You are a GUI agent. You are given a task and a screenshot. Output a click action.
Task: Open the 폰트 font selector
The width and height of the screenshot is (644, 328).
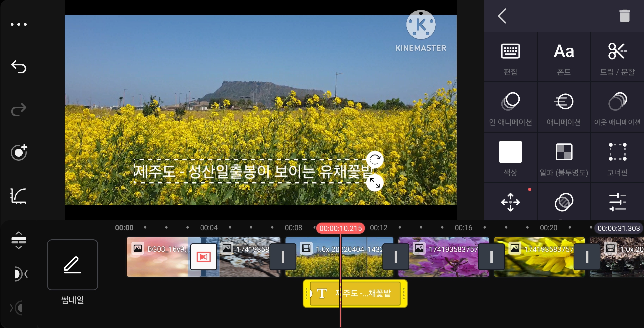coord(564,57)
